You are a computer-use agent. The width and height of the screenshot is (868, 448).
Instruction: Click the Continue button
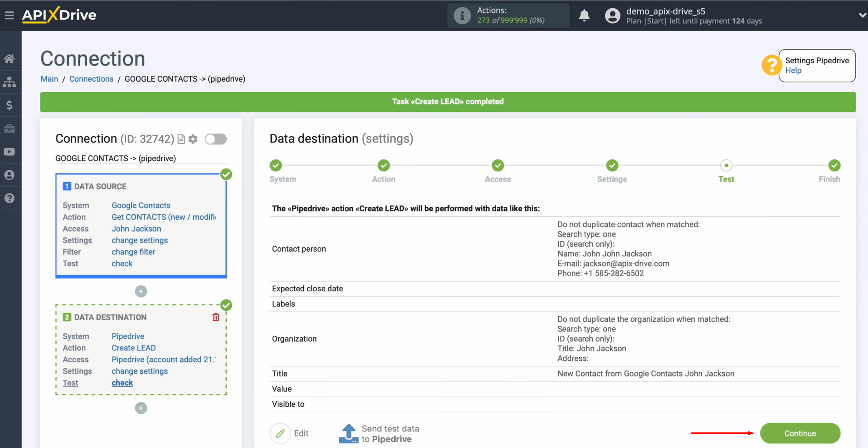(800, 433)
